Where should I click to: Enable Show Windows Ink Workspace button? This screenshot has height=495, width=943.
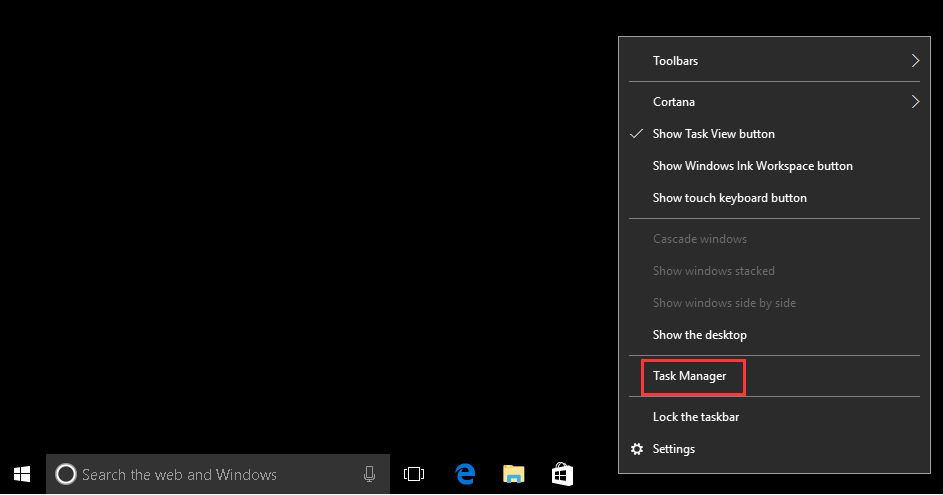pyautogui.click(x=752, y=166)
